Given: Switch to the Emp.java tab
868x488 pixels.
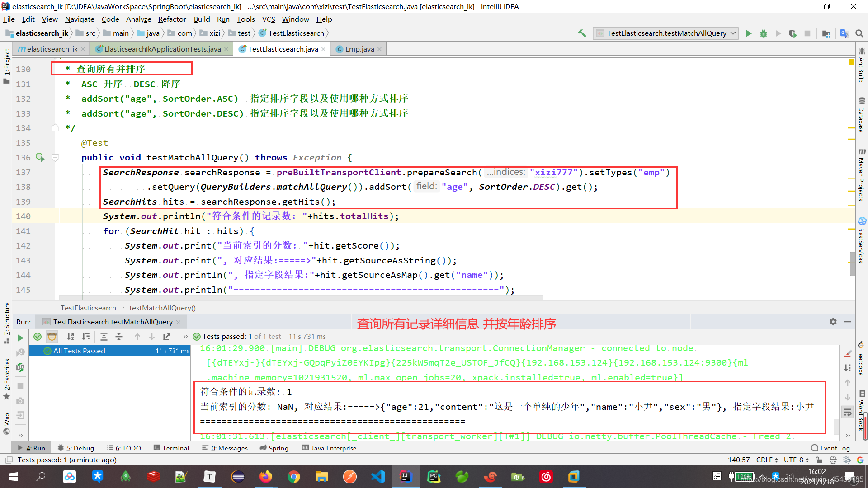Looking at the screenshot, I should [359, 49].
